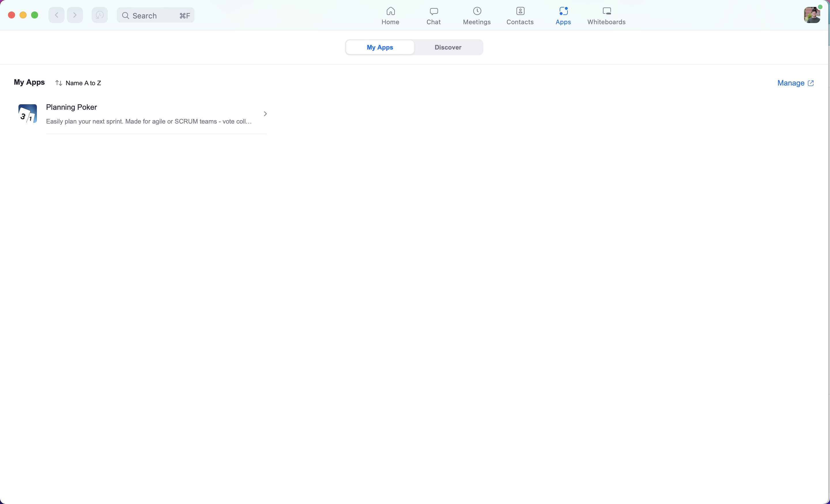Open the Name A to Z sort dropdown
Image resolution: width=830 pixels, height=504 pixels.
coord(78,83)
